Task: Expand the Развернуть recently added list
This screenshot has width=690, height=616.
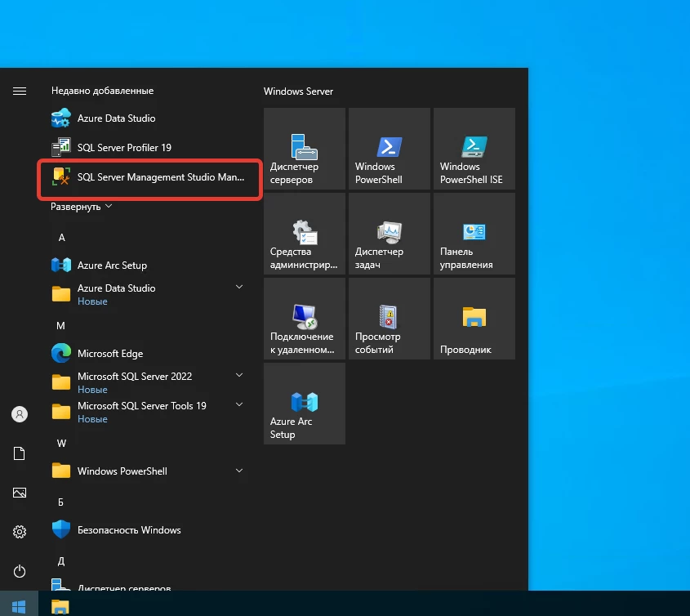Action: point(81,207)
